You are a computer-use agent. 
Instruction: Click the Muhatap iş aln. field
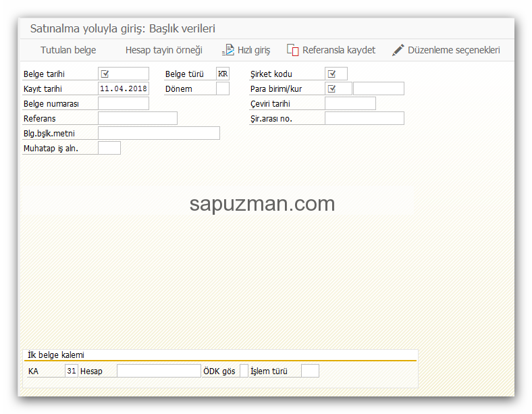point(109,149)
